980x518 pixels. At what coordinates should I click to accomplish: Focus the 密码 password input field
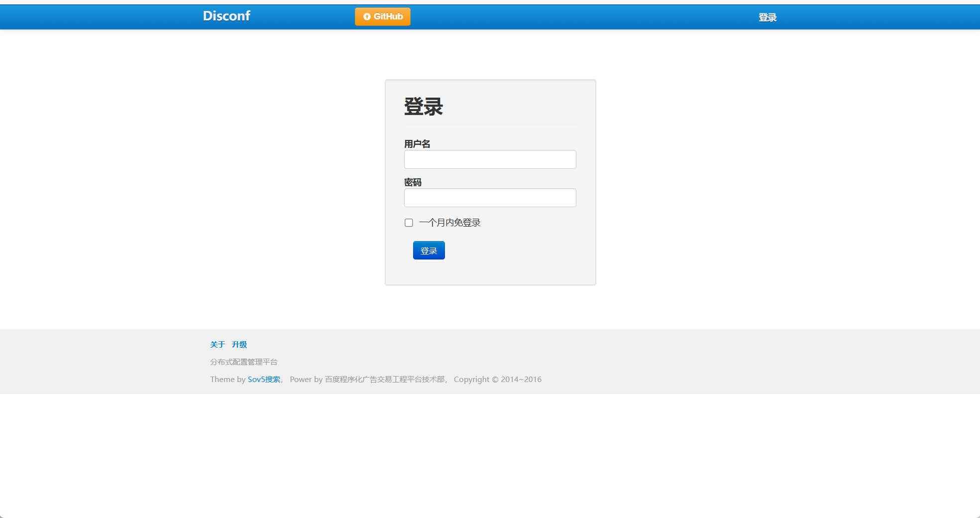click(x=490, y=198)
